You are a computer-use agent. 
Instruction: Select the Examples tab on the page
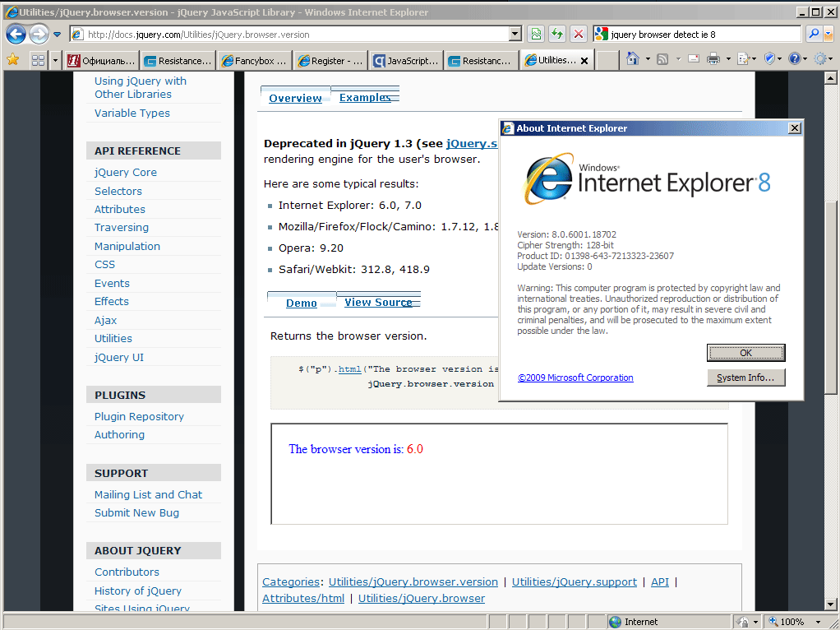[365, 97]
